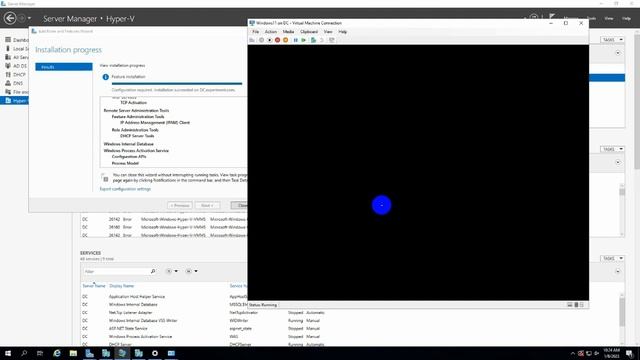Click the Enhanced Session icon in VM toolbar
This screenshot has height=360, width=640.
(331, 40)
